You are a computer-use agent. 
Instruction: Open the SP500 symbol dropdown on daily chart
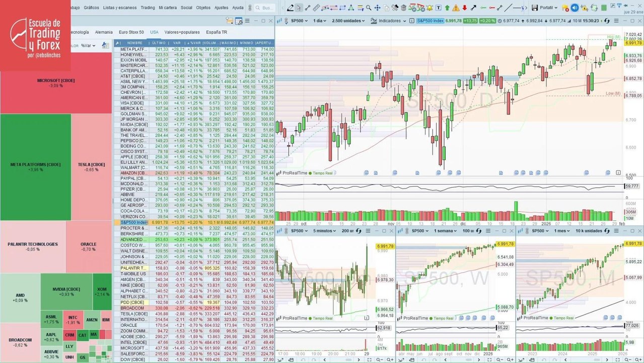[x=299, y=21]
